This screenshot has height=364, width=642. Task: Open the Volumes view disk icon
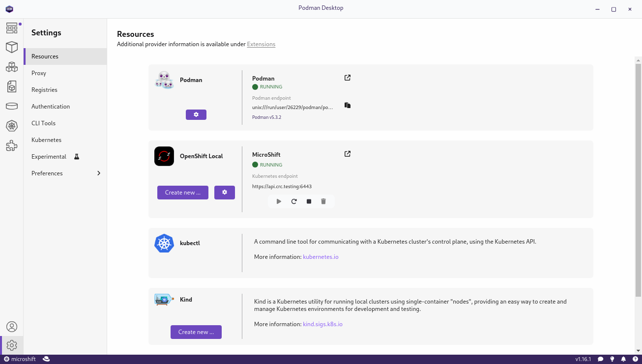coord(12,106)
